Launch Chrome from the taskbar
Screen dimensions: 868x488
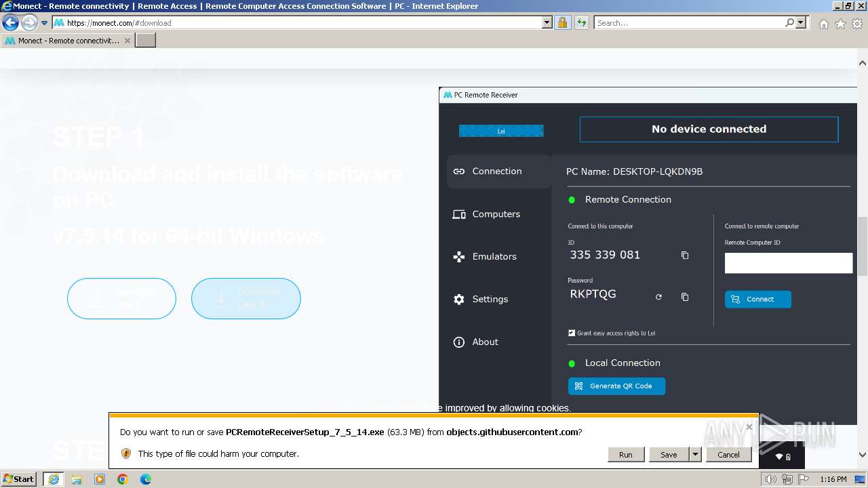[x=123, y=479]
